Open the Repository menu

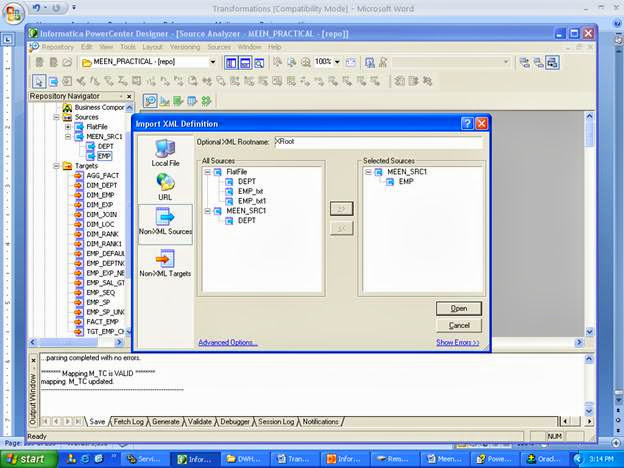pos(58,47)
